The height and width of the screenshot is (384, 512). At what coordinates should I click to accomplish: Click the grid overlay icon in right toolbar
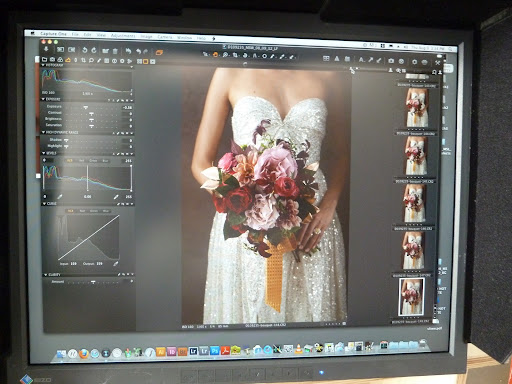(x=326, y=59)
